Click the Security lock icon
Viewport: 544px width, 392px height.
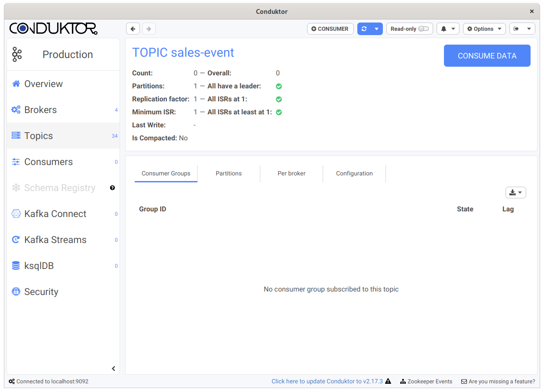(x=16, y=292)
